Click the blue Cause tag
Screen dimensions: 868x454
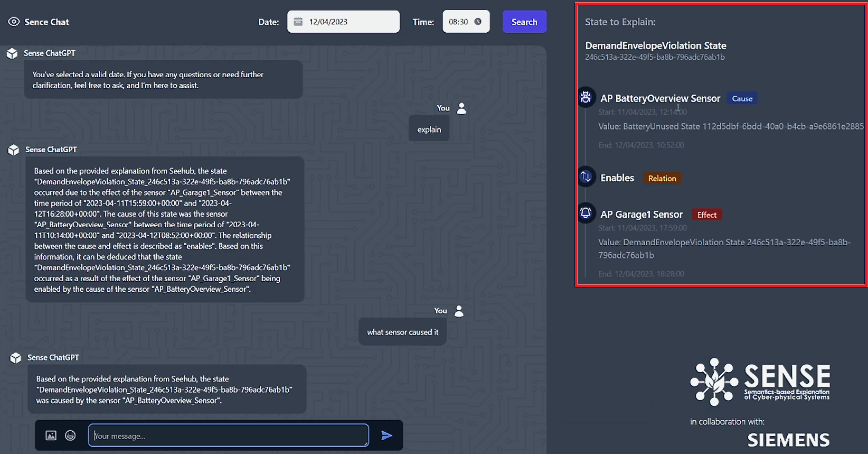(x=742, y=99)
